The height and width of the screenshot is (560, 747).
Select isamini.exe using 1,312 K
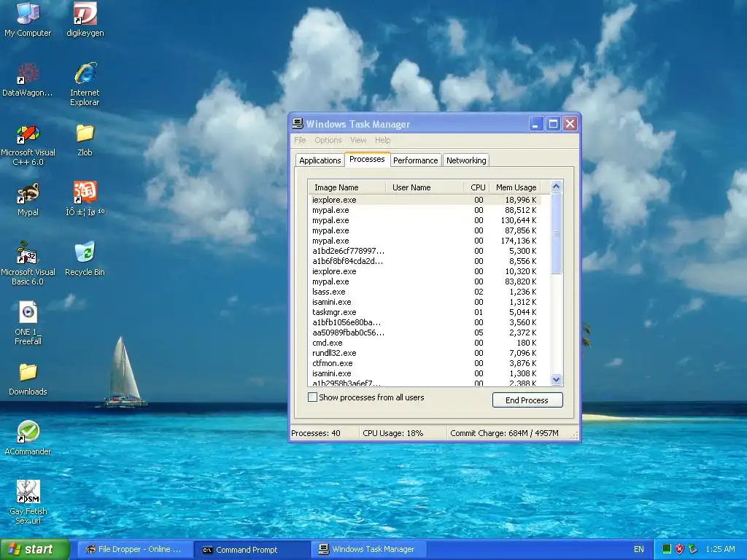[425, 302]
